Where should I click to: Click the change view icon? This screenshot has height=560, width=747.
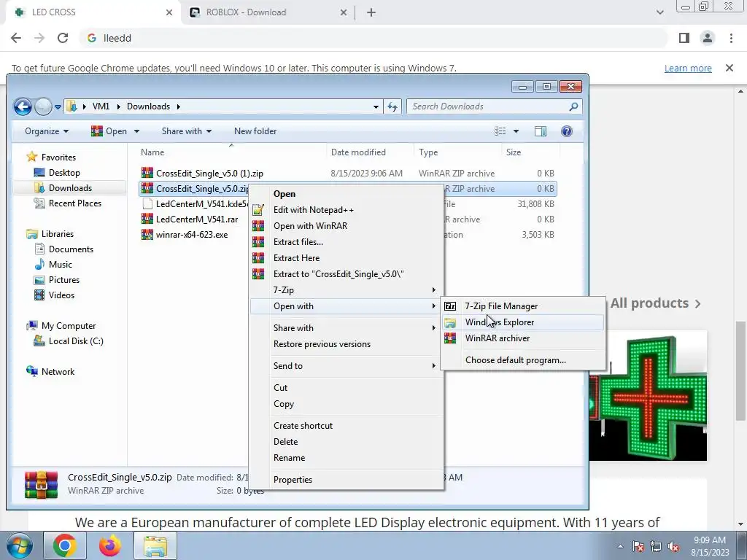(500, 131)
